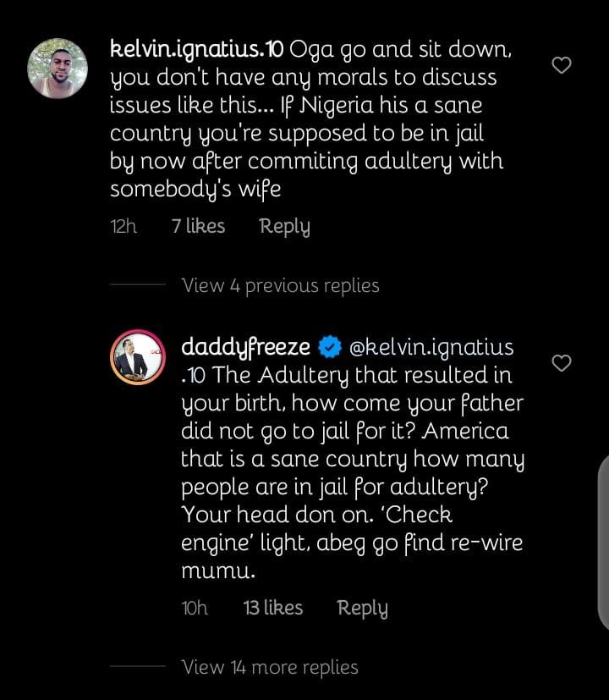
Task: Click the 12h timestamp on first comment
Action: coord(123,226)
